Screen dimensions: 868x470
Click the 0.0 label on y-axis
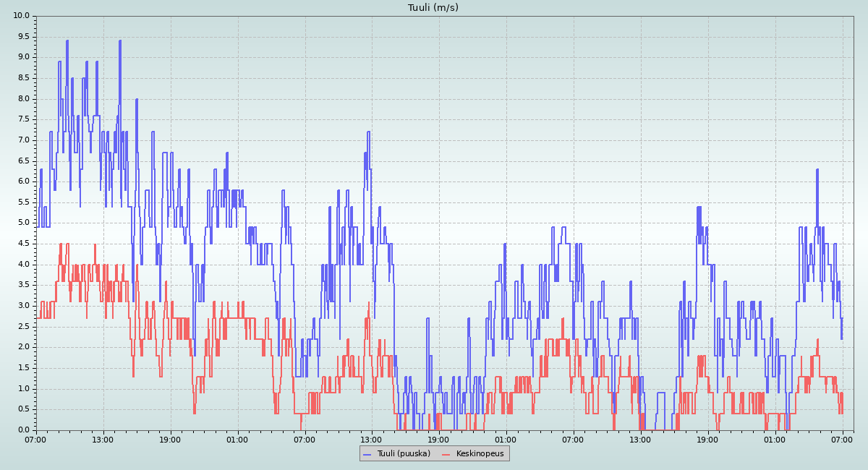pyautogui.click(x=23, y=430)
